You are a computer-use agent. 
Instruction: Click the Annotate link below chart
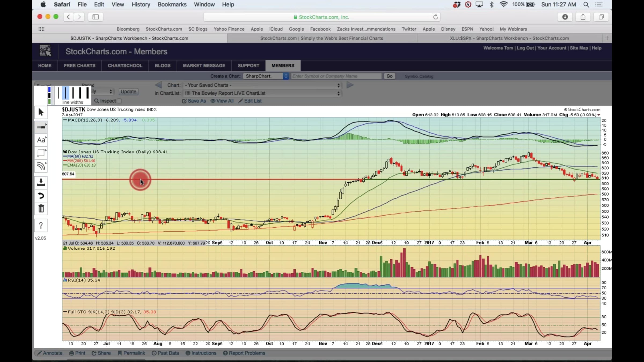pyautogui.click(x=50, y=353)
